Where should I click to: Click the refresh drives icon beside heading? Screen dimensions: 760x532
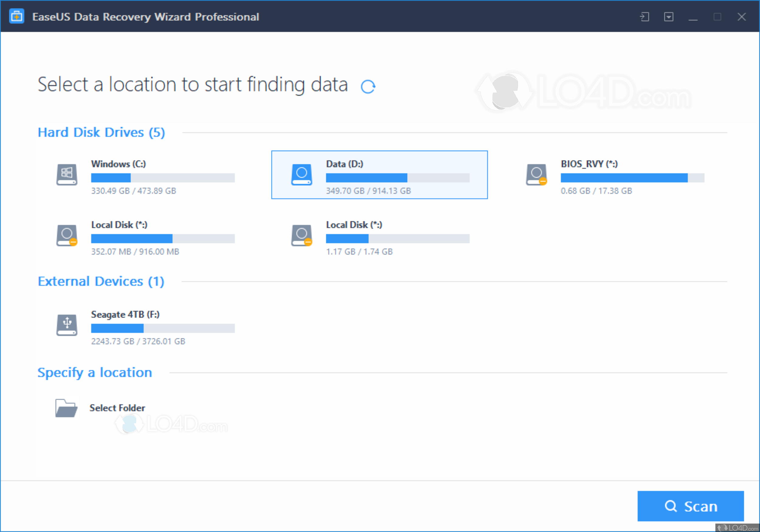[x=368, y=87]
